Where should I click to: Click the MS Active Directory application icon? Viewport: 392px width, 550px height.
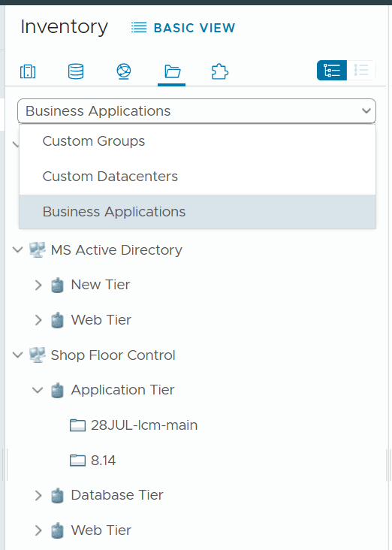(x=37, y=249)
